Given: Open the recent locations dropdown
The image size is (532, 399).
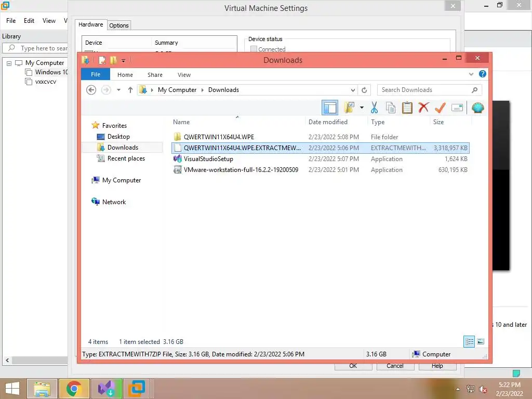Looking at the screenshot, I should [118, 90].
